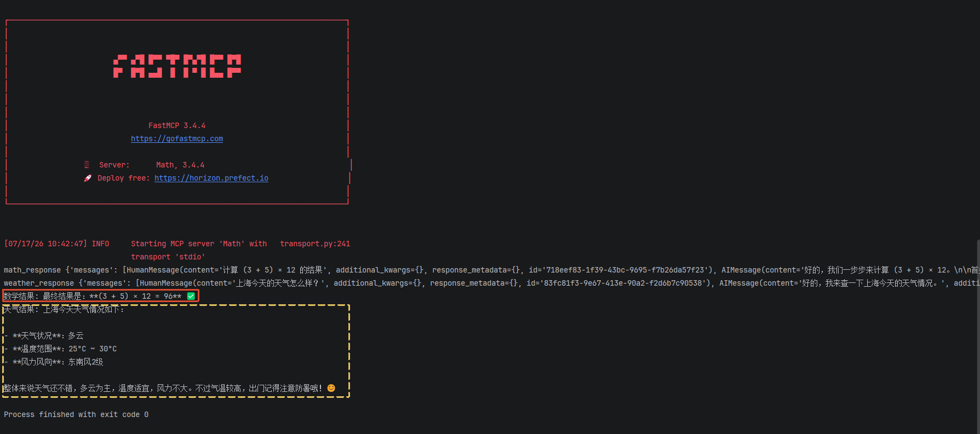Click the weather_response output line
The width and height of the screenshot is (980, 434).
tap(491, 283)
